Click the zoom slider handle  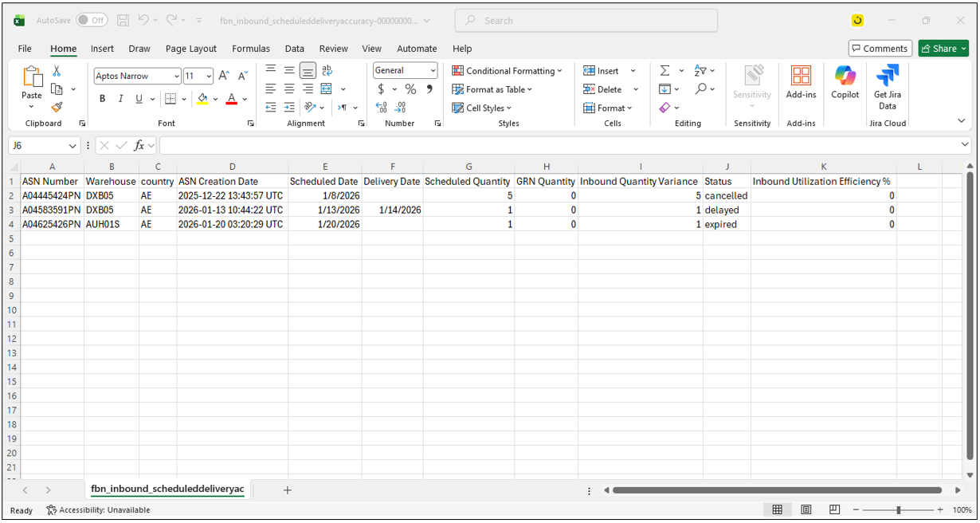click(898, 510)
